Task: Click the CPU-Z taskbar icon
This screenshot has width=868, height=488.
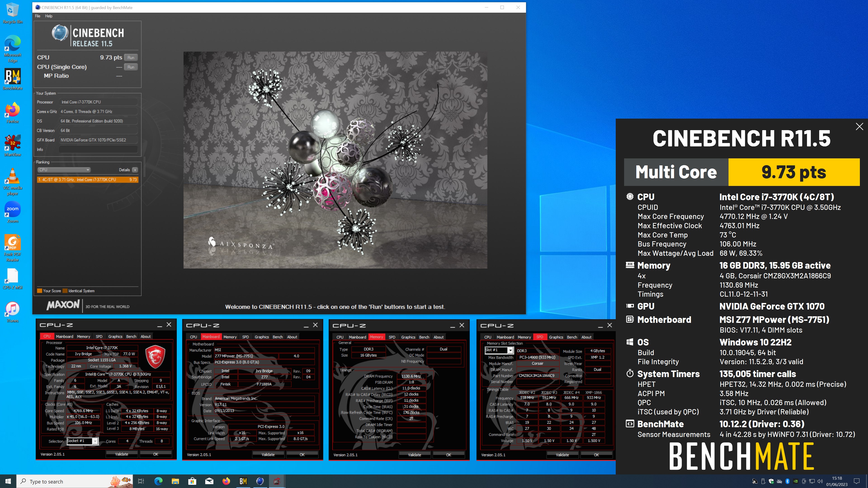Action: pos(277,481)
